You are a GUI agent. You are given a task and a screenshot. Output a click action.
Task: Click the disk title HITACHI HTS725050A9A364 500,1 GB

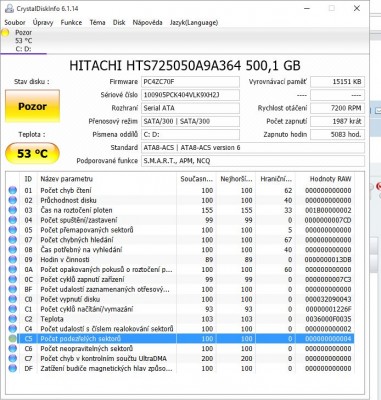coord(185,66)
